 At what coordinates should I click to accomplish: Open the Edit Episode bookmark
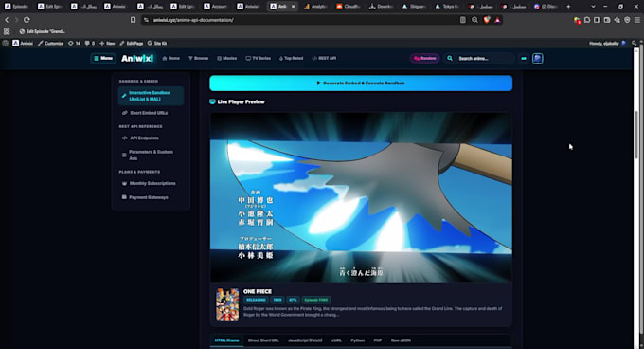point(43,31)
